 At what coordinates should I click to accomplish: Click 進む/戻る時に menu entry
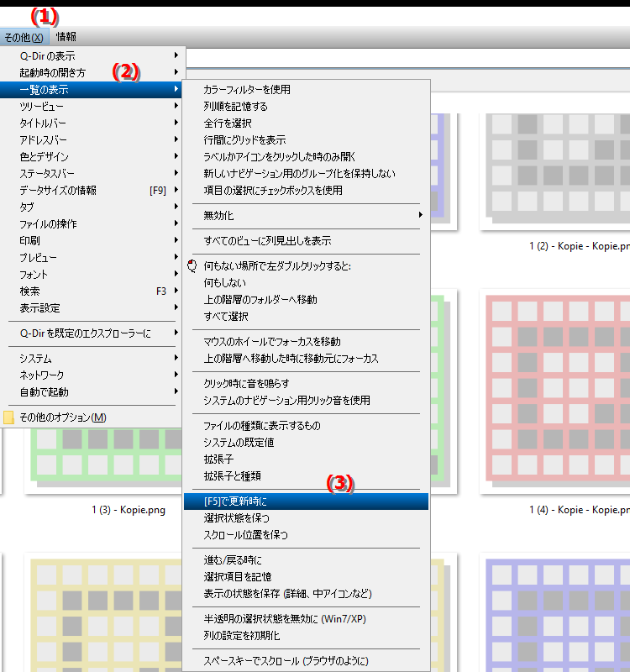coord(306,559)
